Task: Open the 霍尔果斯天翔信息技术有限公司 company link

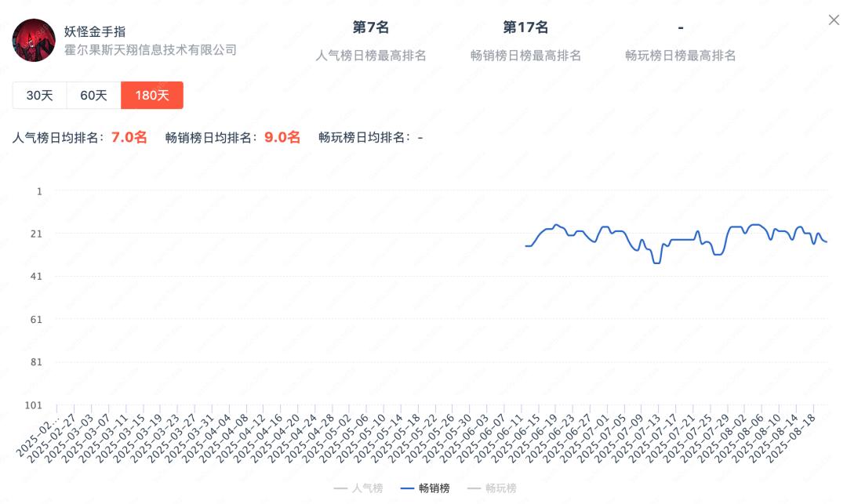Action: 151,50
